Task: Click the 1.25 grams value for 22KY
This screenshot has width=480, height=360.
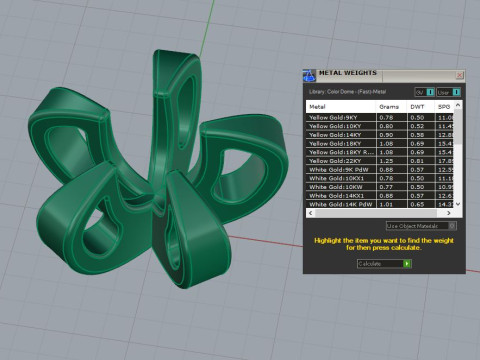Action: click(x=386, y=161)
